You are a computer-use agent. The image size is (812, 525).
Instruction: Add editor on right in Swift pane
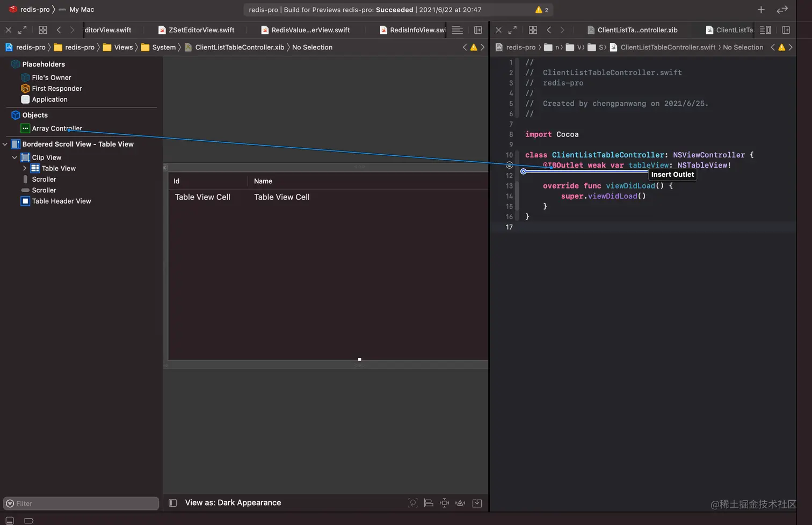pyautogui.click(x=786, y=30)
